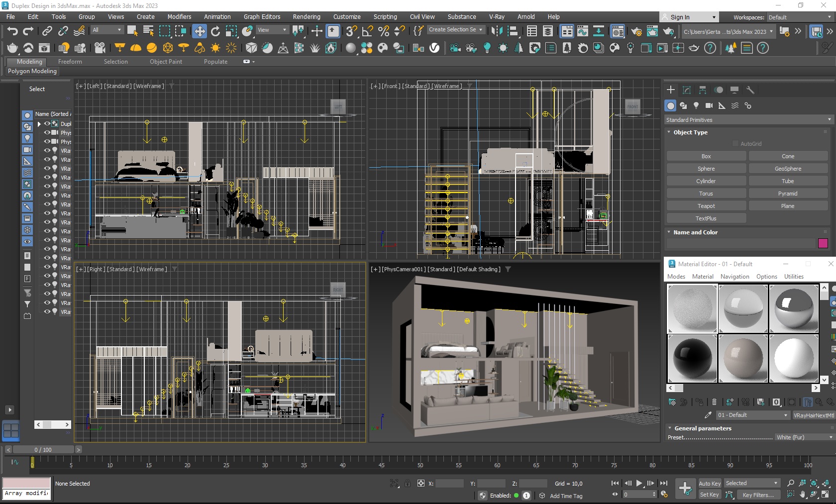The width and height of the screenshot is (836, 504).
Task: Click the Key Filters button
Action: (x=757, y=495)
